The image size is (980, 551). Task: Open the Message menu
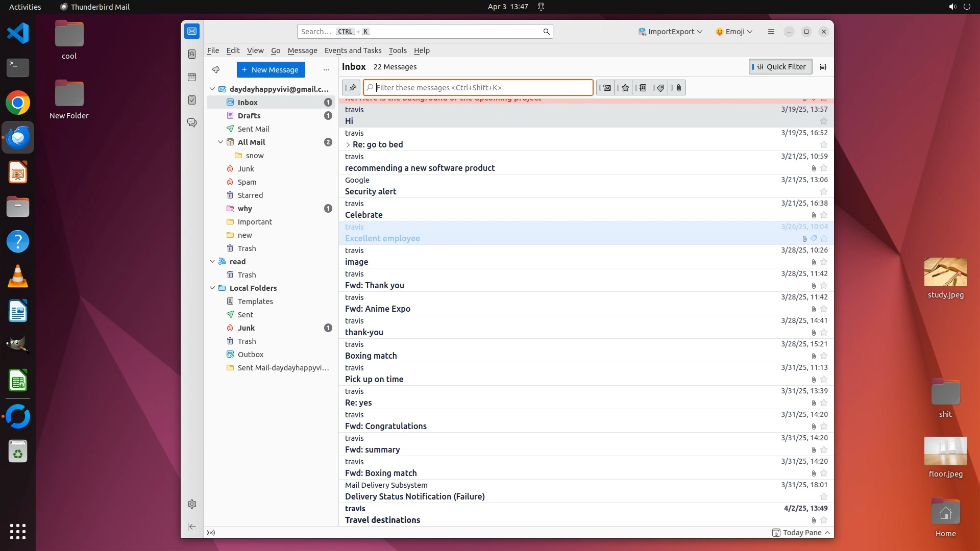[x=302, y=51]
